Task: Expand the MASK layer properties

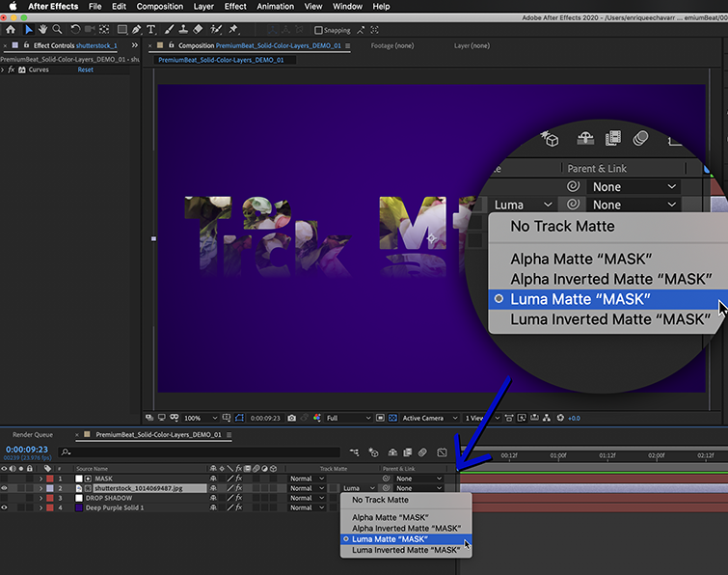Action: [40, 479]
